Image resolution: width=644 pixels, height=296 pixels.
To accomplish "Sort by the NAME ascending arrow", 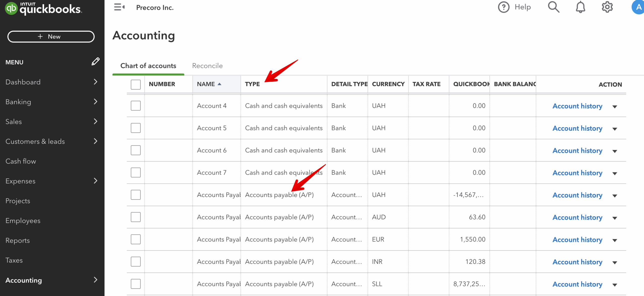I will click(x=219, y=84).
